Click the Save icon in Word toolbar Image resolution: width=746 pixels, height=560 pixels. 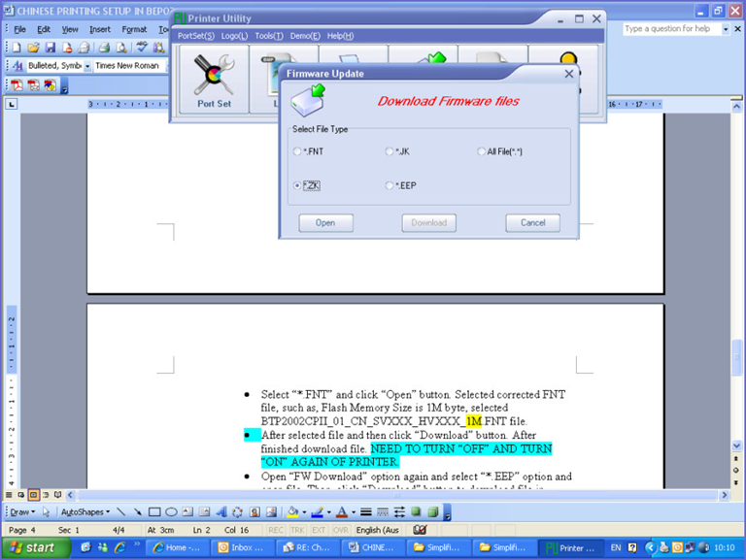51,47
